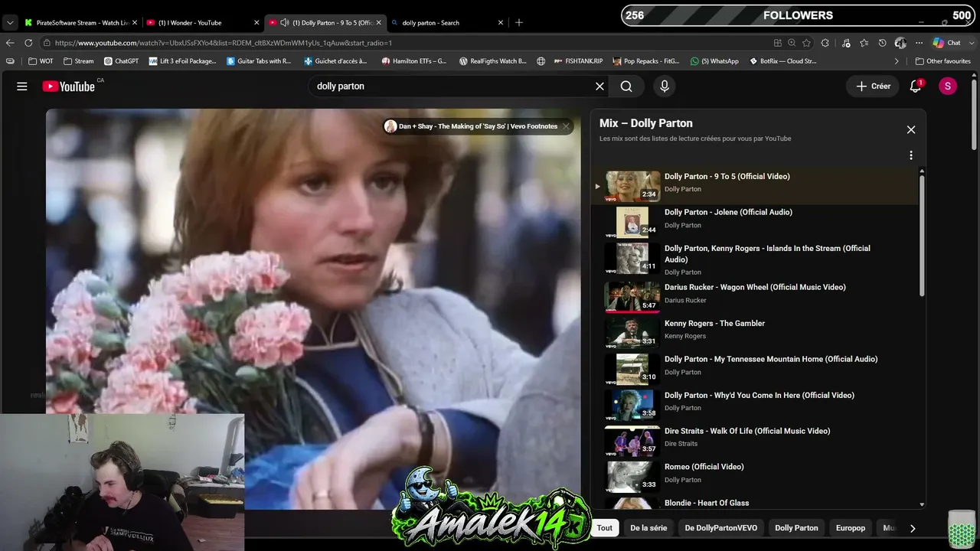The height and width of the screenshot is (551, 980).
Task: Select the De la série filter chip
Action: pyautogui.click(x=648, y=528)
